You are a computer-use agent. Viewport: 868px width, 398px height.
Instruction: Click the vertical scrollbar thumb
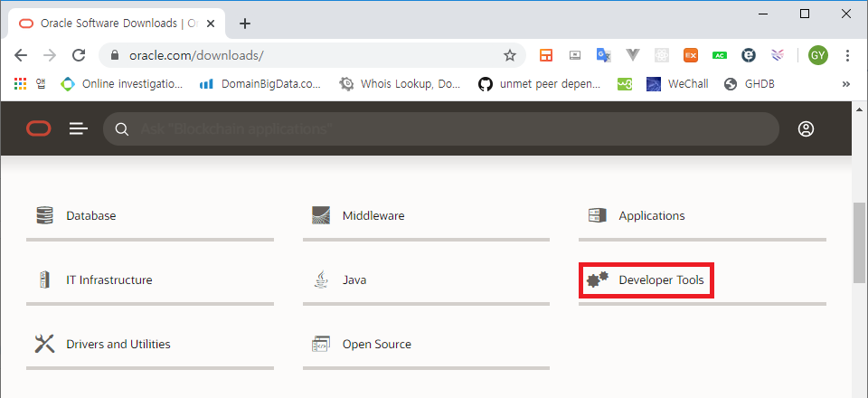pyautogui.click(x=859, y=243)
